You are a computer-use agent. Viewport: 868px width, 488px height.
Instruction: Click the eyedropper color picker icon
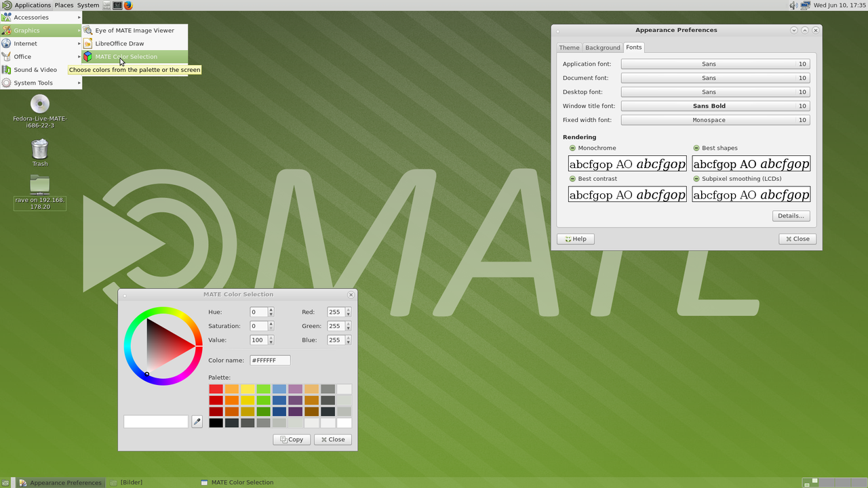197,422
